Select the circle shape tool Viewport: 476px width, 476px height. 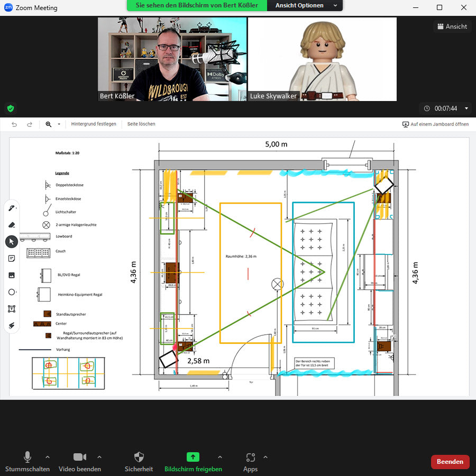[x=12, y=292]
